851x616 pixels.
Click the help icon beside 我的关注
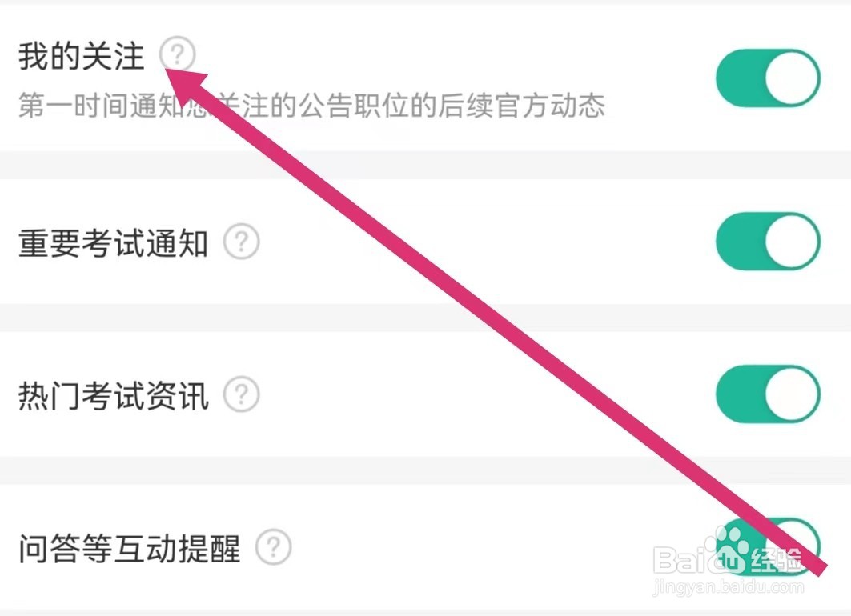click(178, 54)
